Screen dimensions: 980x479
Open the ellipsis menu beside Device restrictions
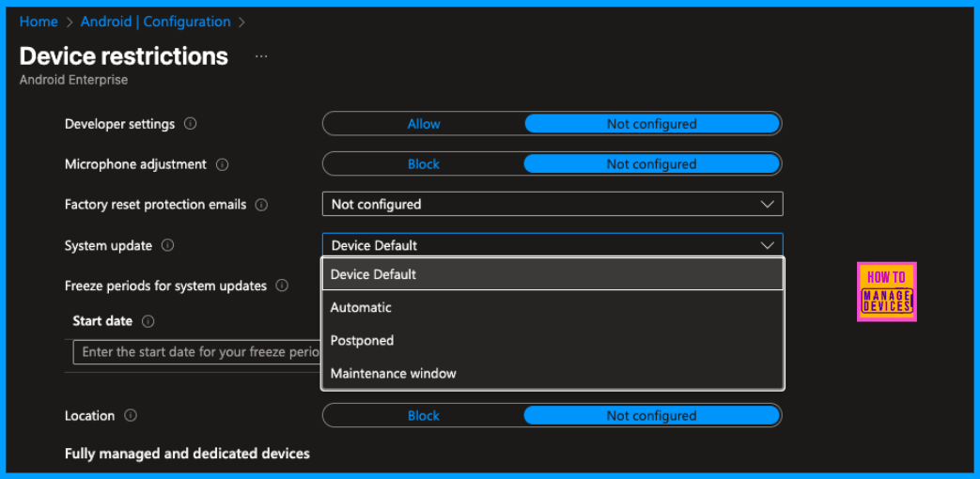click(261, 57)
